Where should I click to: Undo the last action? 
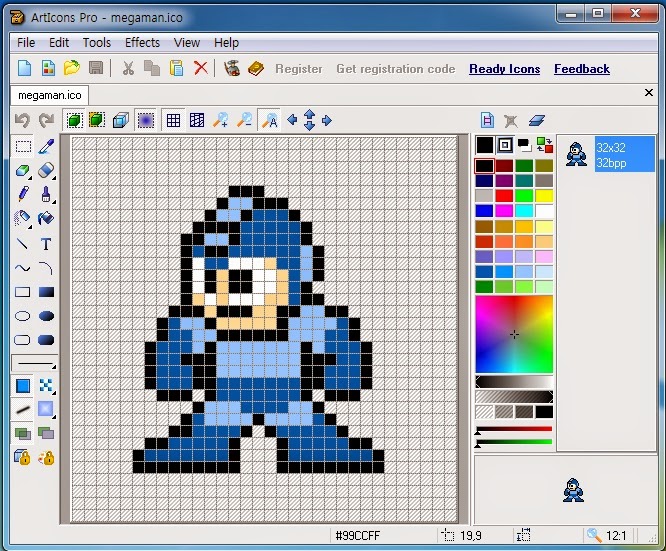[22, 121]
